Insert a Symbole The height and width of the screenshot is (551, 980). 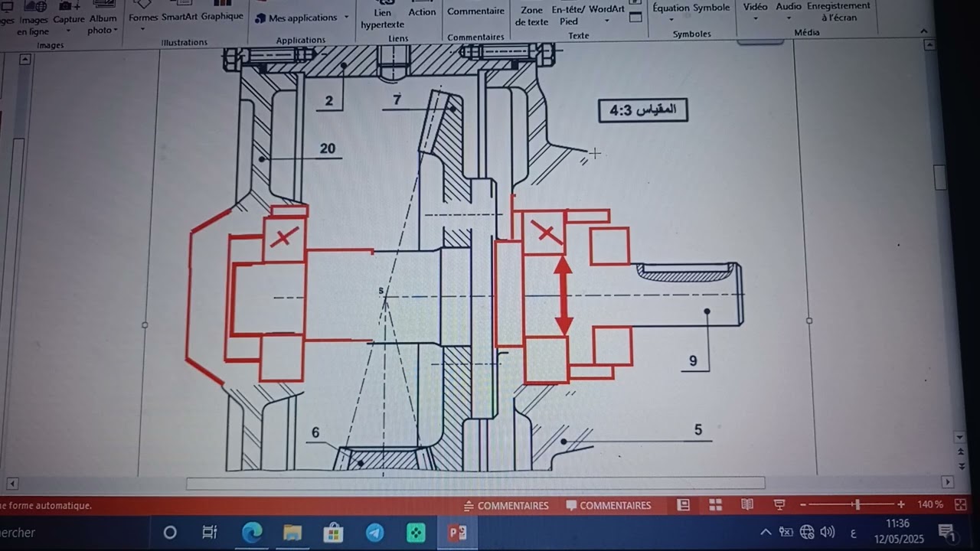(x=711, y=9)
